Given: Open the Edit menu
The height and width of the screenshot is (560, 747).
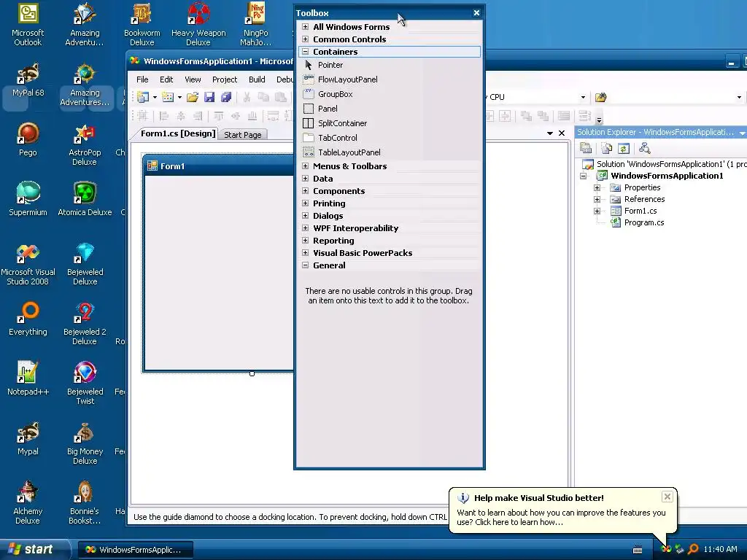Looking at the screenshot, I should pyautogui.click(x=166, y=79).
